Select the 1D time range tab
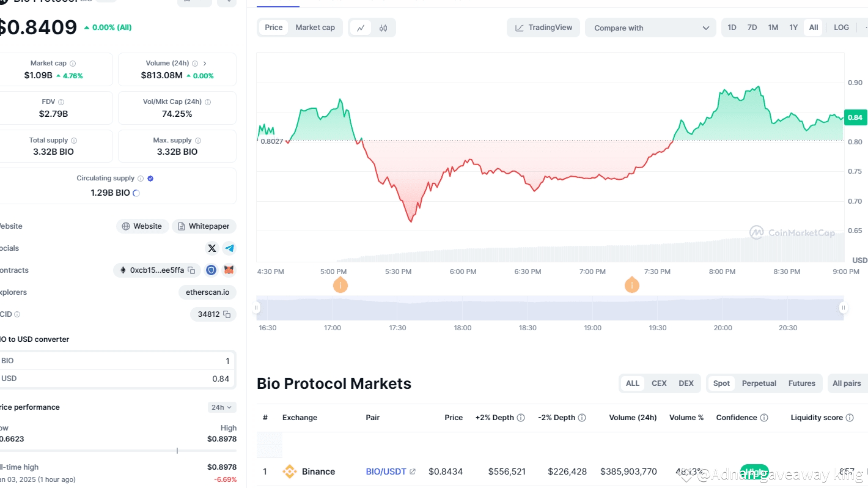Viewport: 868px width, 488px height. tap(732, 27)
